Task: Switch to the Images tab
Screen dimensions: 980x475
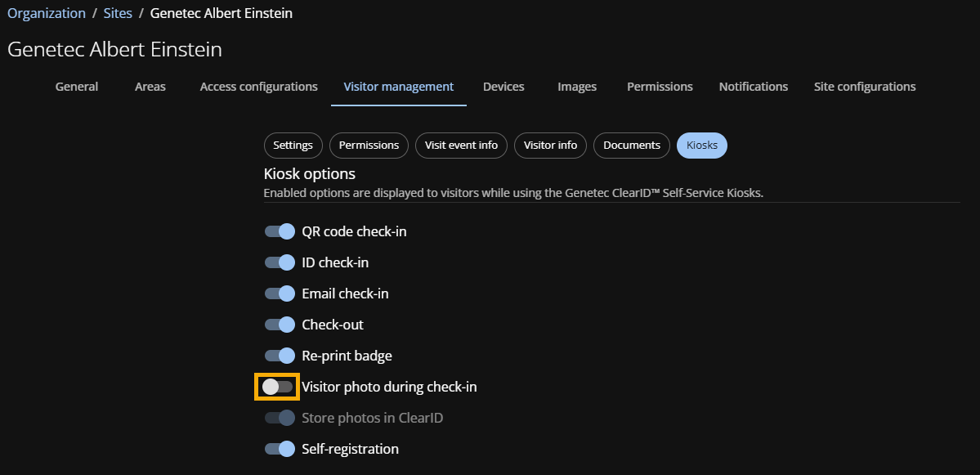Action: 577,87
